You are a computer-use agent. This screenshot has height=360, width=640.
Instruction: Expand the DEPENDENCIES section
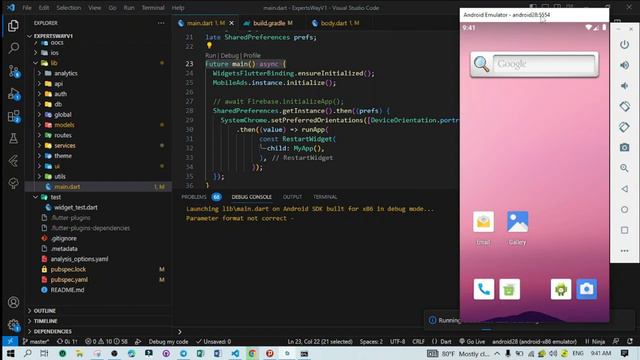click(52, 331)
